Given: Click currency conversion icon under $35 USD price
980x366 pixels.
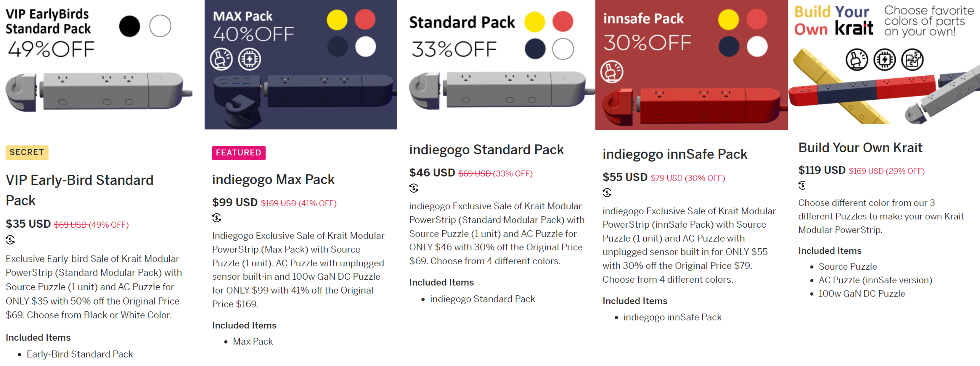Looking at the screenshot, I should click(x=10, y=240).
